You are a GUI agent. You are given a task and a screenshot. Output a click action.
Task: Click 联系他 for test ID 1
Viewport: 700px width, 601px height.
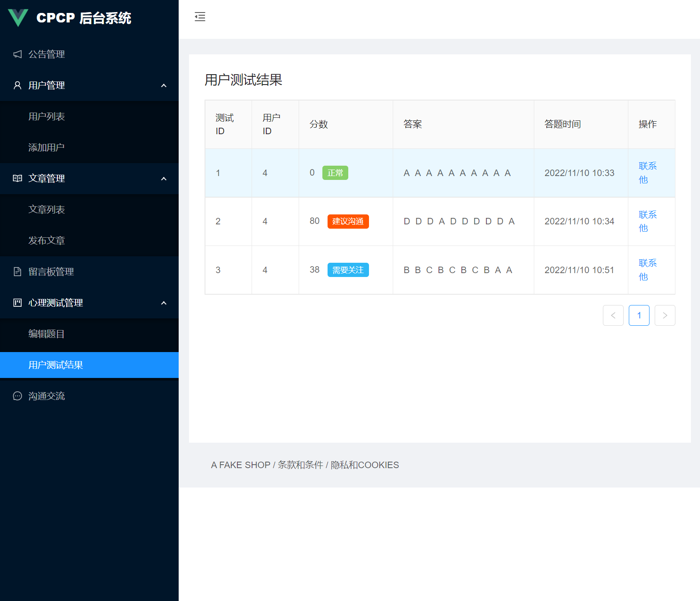tap(647, 173)
